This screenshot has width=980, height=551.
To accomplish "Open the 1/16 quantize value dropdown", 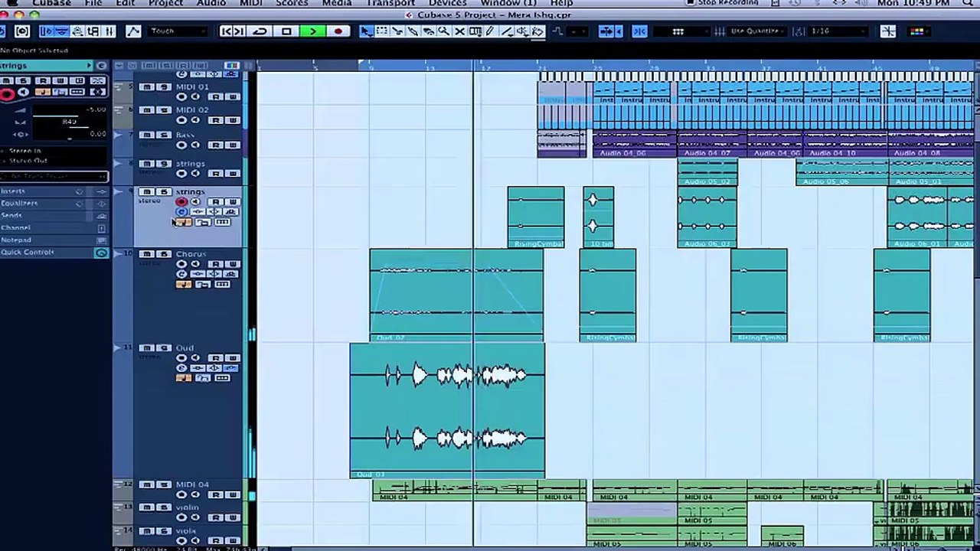I will [x=839, y=31].
